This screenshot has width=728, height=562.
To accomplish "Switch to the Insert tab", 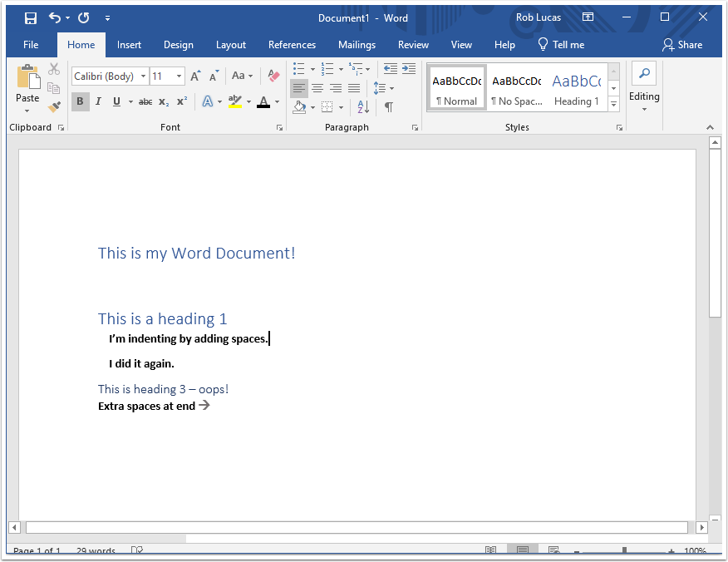I will coord(129,45).
